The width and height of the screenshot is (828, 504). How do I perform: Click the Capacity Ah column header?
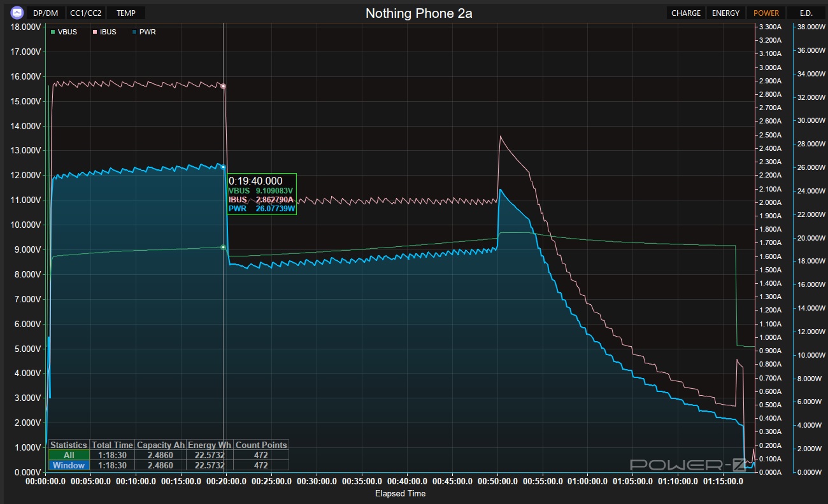point(161,445)
